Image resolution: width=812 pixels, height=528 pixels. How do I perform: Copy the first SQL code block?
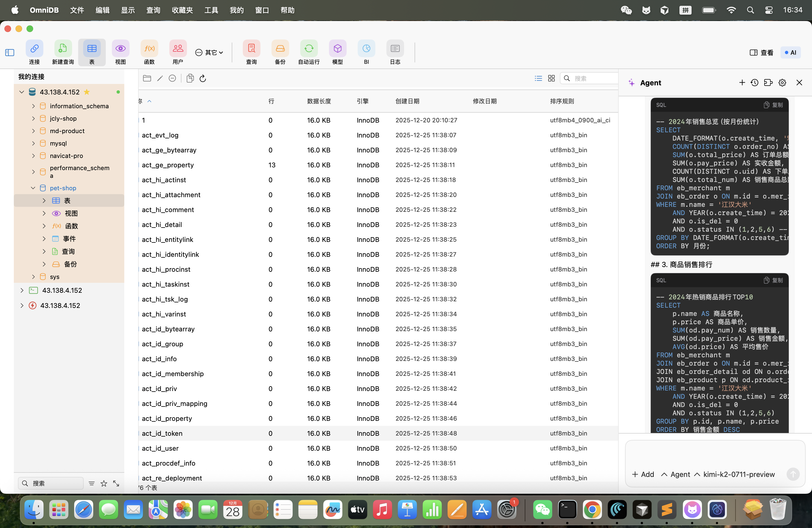pyautogui.click(x=773, y=105)
